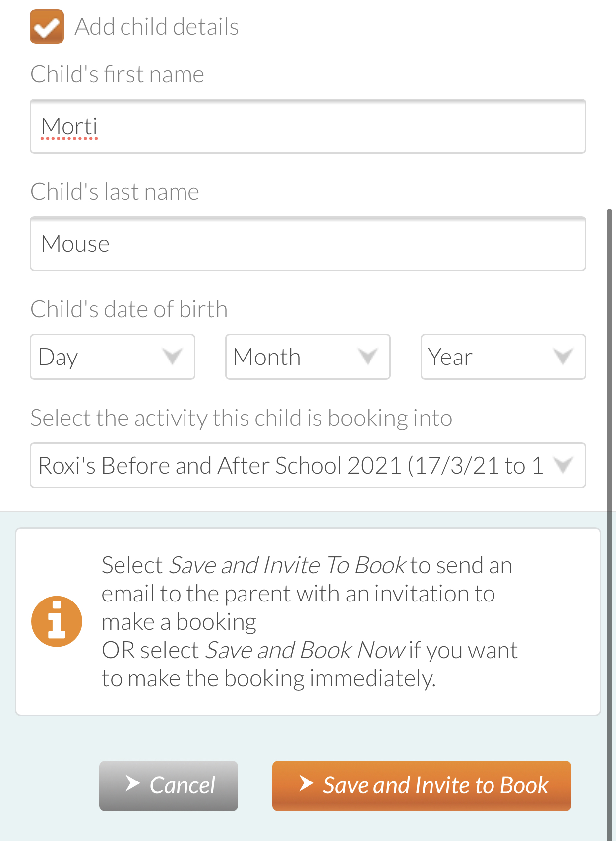Click the arrow icon on Cancel button
The image size is (616, 841).
[x=132, y=783]
